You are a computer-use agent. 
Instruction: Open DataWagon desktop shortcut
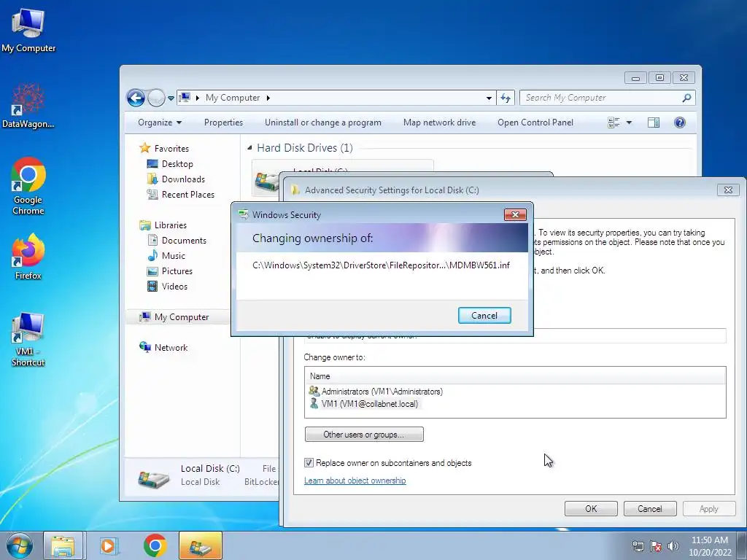pos(28,106)
